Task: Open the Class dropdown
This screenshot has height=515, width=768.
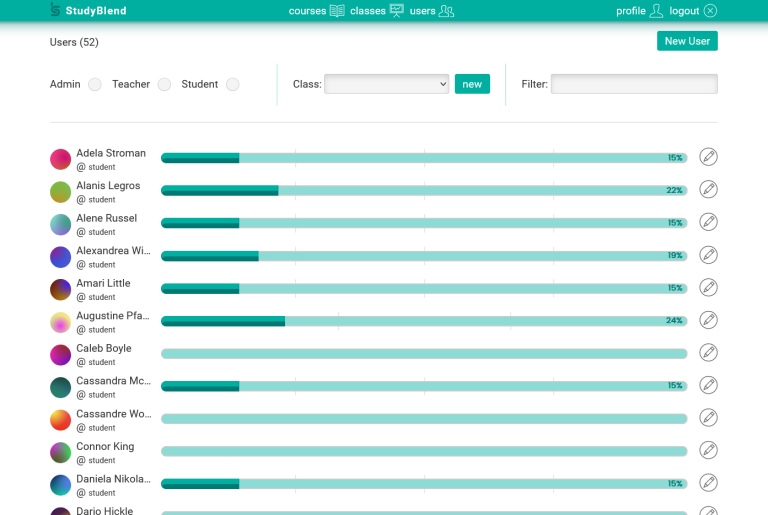Action: (x=386, y=84)
